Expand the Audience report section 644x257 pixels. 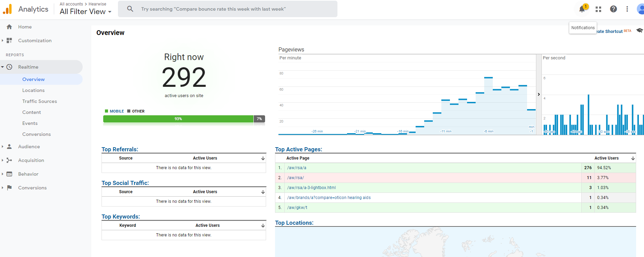click(x=29, y=147)
